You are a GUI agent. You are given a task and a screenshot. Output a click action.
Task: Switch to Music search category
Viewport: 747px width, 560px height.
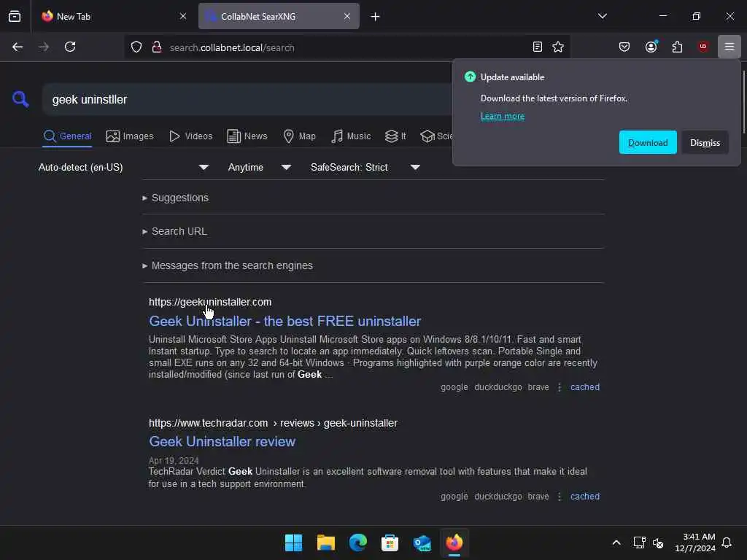click(x=351, y=136)
